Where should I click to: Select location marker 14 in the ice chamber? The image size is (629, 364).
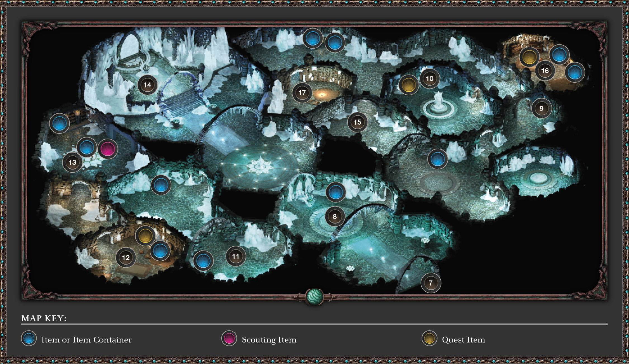[147, 85]
